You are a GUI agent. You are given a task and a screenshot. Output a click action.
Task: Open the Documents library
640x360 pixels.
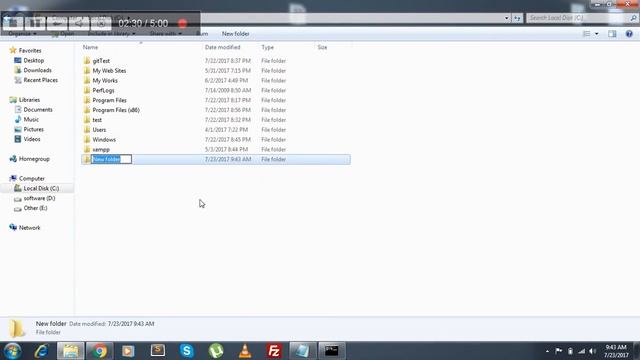pos(38,109)
